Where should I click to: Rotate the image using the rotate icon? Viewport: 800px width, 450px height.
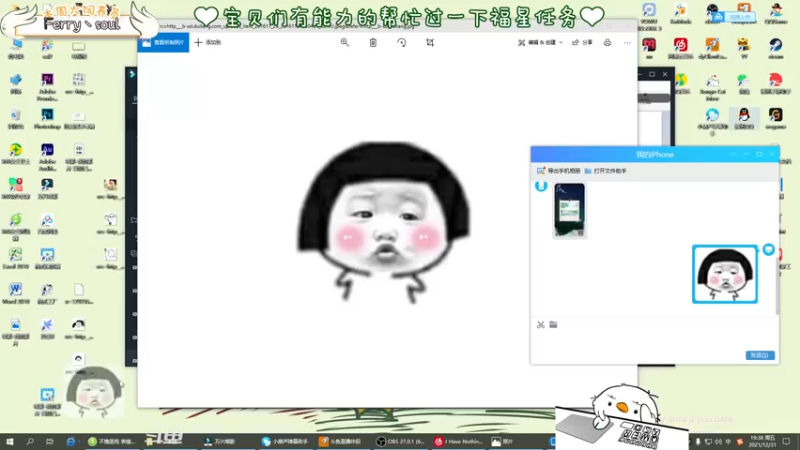(402, 42)
